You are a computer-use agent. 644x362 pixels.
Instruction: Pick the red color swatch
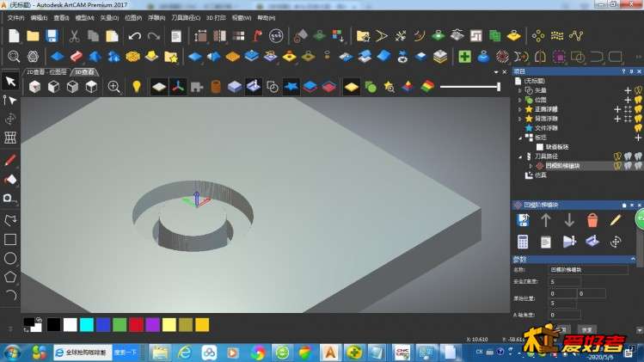coord(136,325)
